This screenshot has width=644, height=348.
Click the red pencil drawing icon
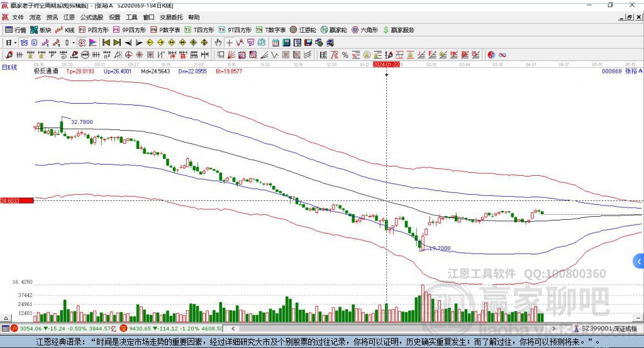pos(9,55)
